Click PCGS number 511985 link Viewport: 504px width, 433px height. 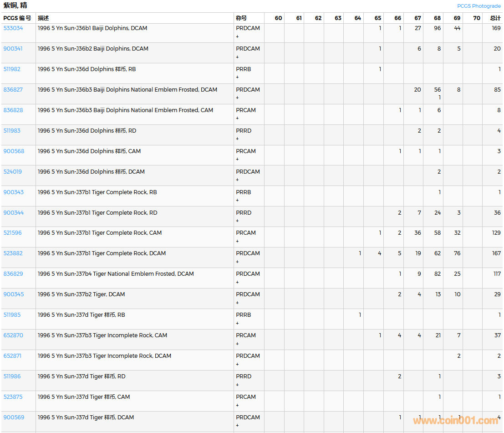(12, 315)
